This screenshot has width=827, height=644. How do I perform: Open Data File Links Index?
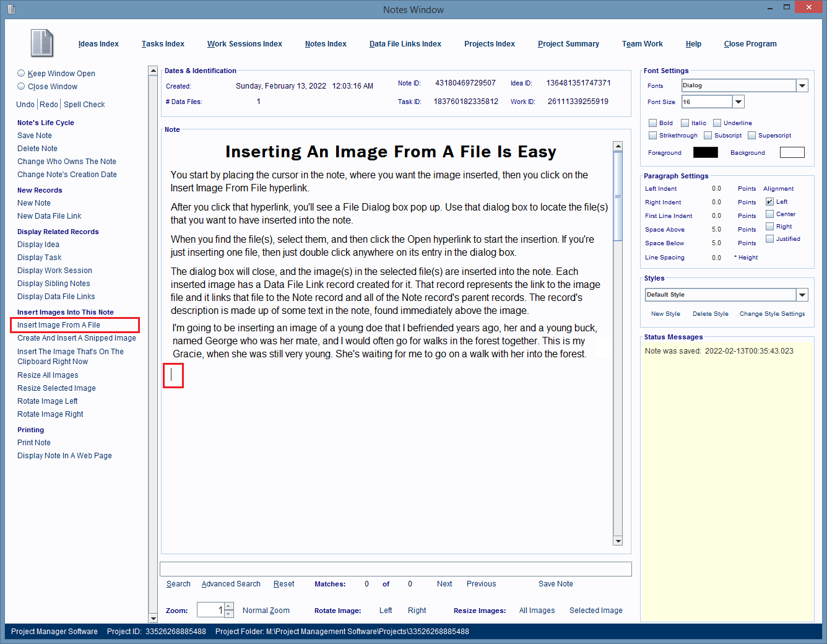pyautogui.click(x=405, y=44)
